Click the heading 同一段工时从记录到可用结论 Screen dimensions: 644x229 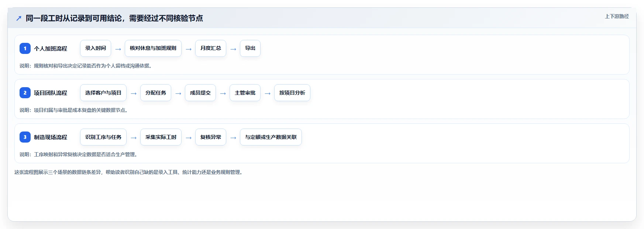tap(114, 18)
